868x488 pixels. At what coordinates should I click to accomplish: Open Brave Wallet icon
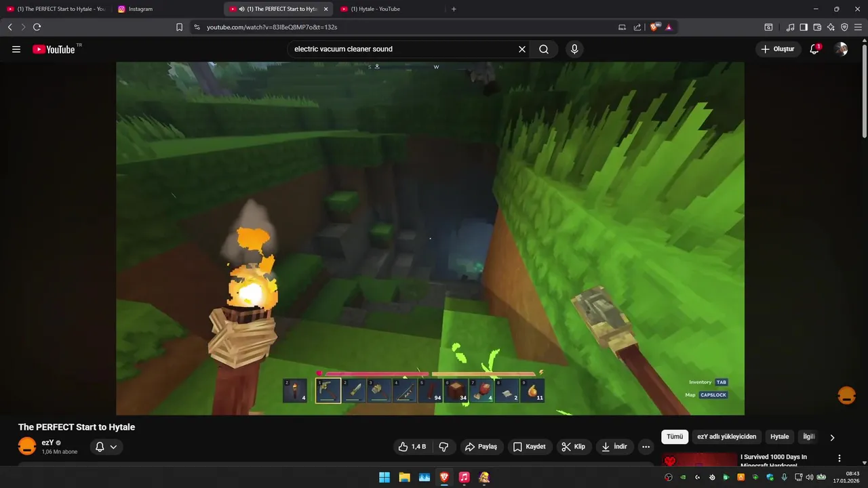click(817, 27)
